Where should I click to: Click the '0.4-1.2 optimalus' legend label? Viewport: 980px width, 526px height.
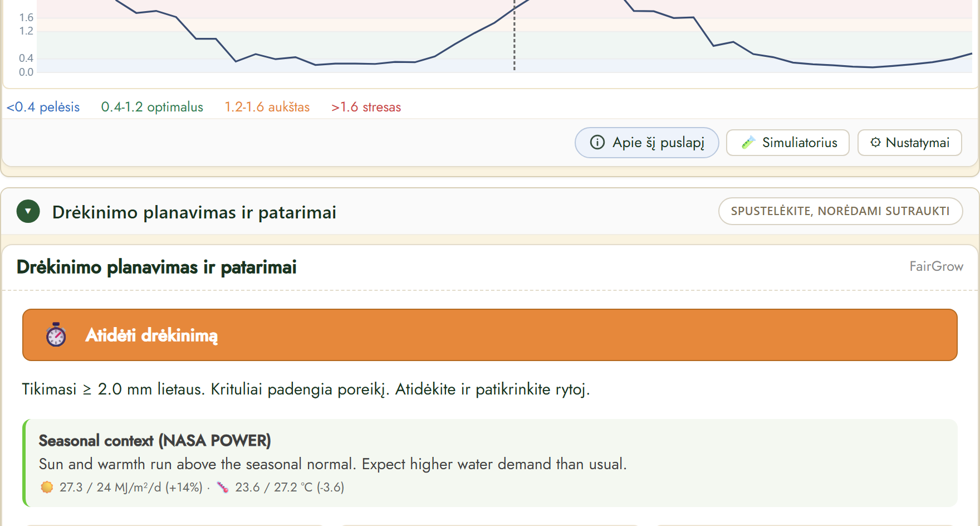tap(152, 107)
